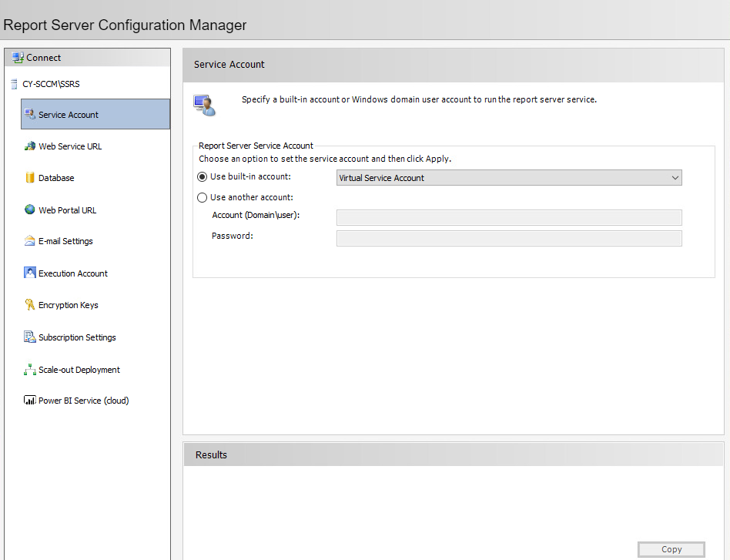
Task: Open the Subscription Settings page
Action: point(77,337)
